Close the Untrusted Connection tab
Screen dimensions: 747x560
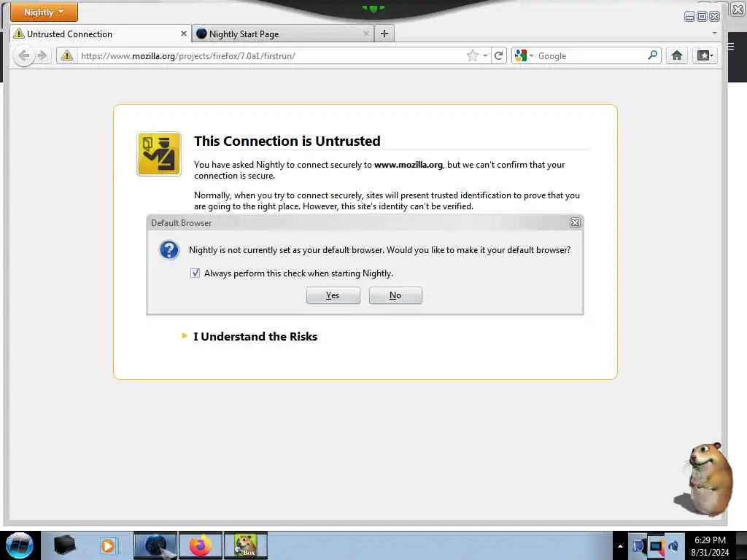point(183,34)
